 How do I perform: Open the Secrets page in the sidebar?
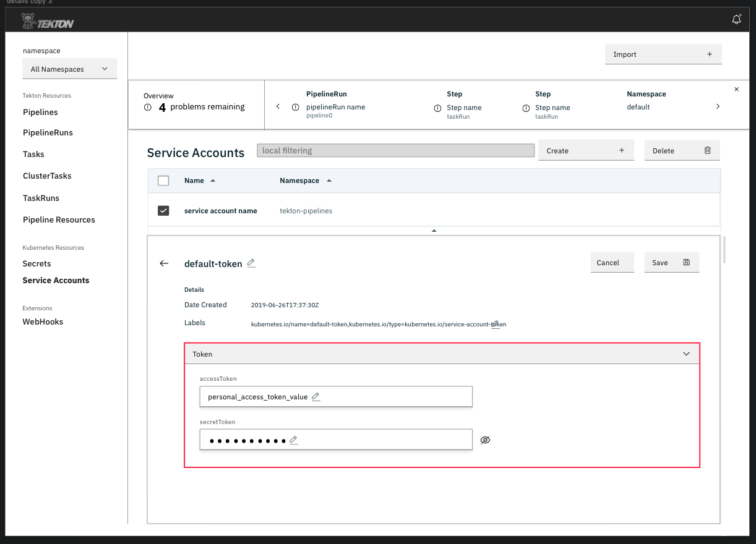37,263
